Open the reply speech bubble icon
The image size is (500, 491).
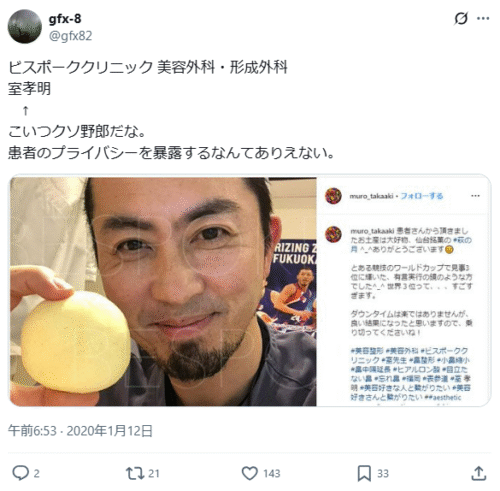click(21, 473)
